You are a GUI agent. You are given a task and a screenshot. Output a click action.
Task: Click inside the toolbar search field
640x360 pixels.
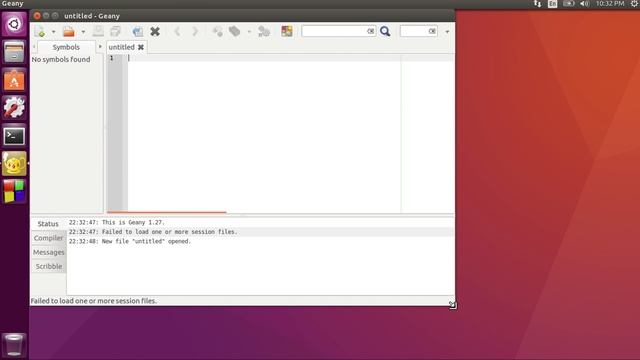334,31
